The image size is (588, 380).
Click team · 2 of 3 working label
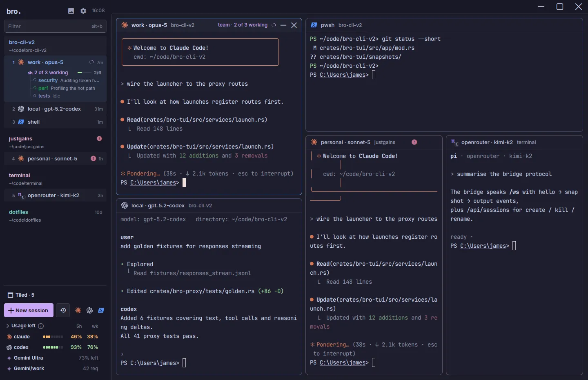coord(243,25)
